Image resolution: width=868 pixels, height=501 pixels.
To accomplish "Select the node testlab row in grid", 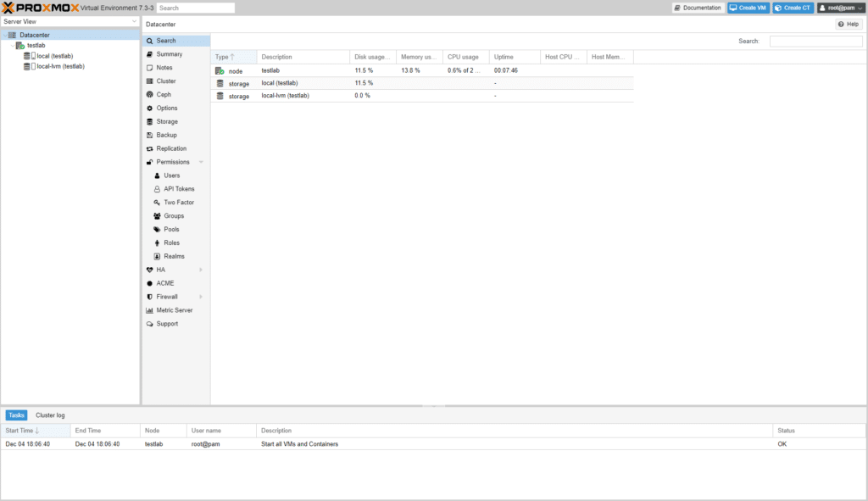I will [x=422, y=70].
